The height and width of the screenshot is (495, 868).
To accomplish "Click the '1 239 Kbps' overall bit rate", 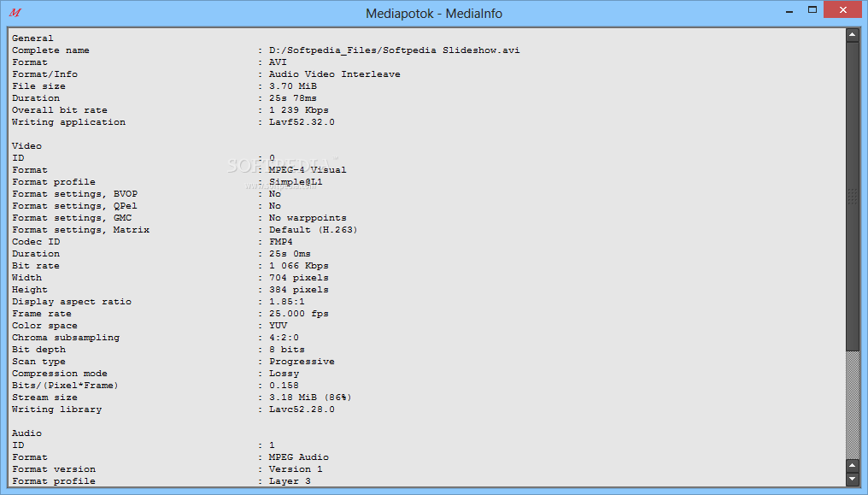I will 298,110.
